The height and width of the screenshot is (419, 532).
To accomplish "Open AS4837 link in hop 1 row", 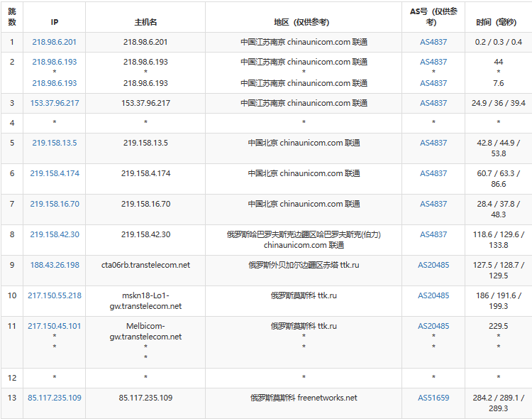I will click(x=433, y=42).
